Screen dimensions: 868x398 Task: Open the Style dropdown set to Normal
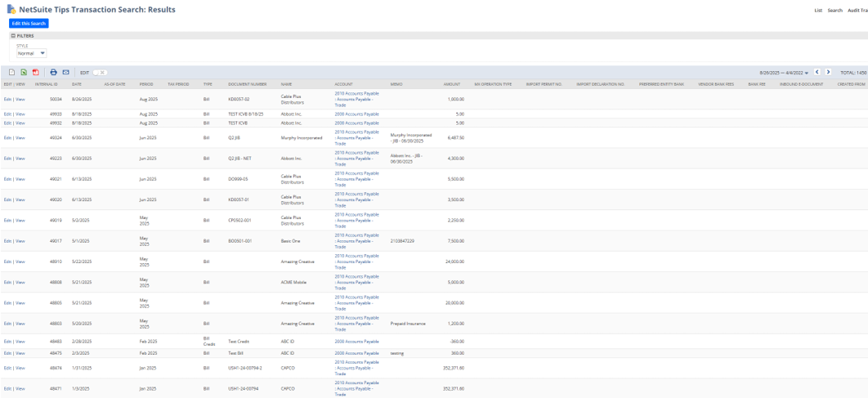[32, 53]
